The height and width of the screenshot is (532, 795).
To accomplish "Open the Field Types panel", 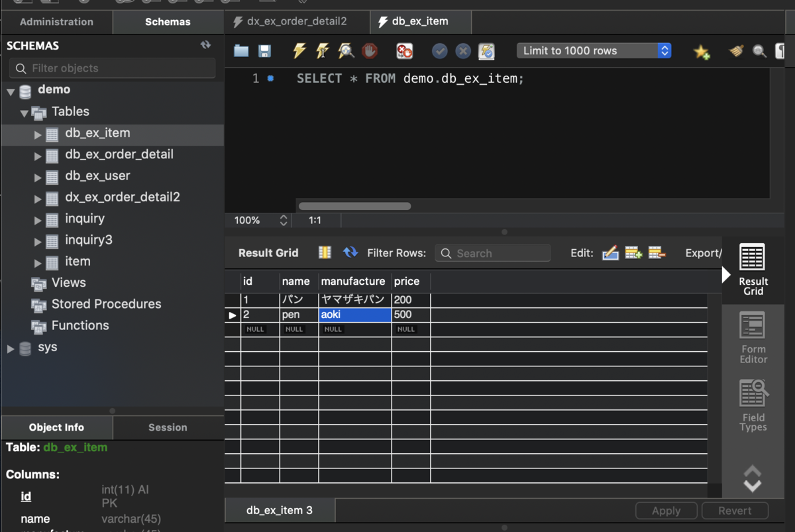I will point(753,405).
